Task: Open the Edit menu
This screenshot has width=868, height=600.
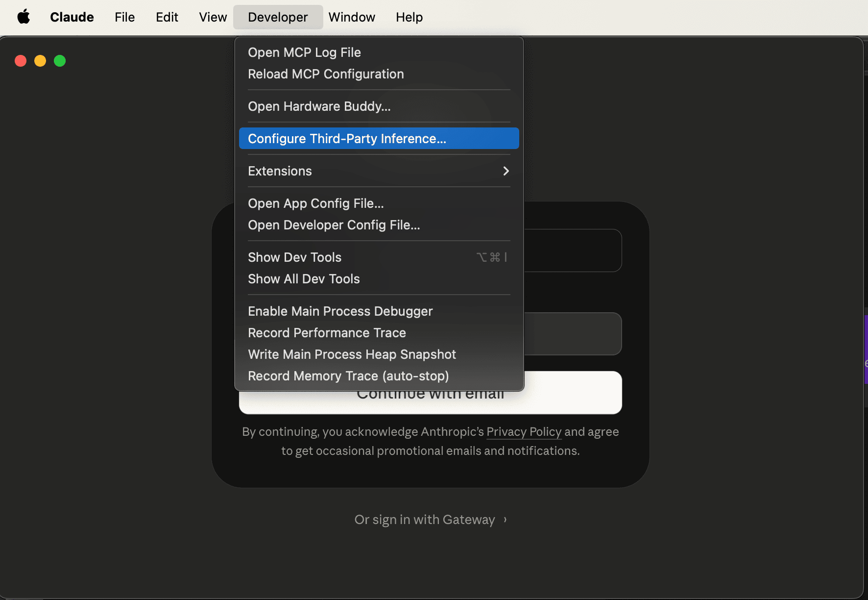Action: (167, 17)
